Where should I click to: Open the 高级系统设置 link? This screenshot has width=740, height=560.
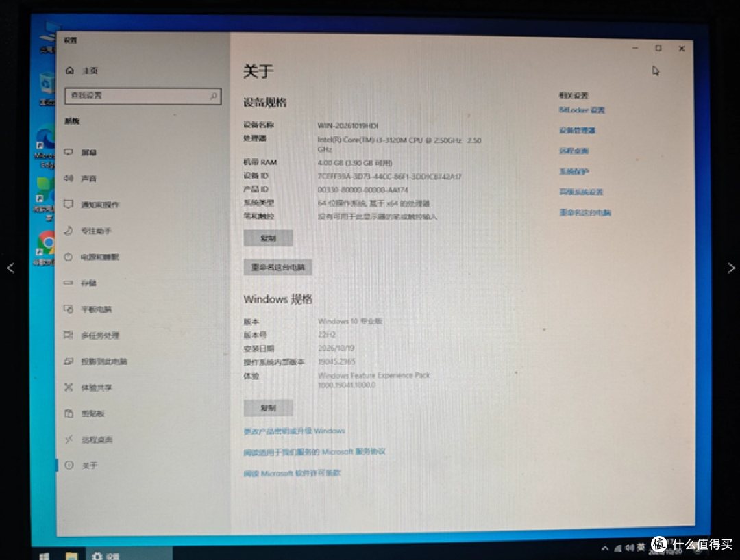click(x=581, y=192)
